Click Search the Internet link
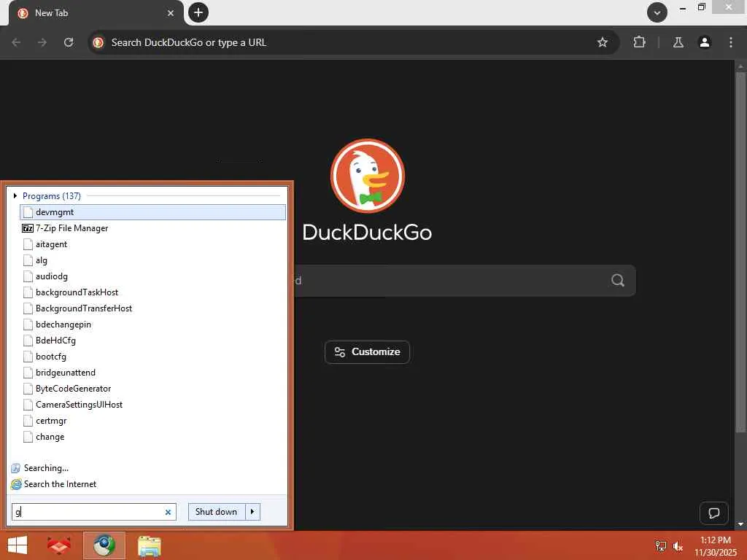Viewport: 747px width, 560px height. pos(54,484)
